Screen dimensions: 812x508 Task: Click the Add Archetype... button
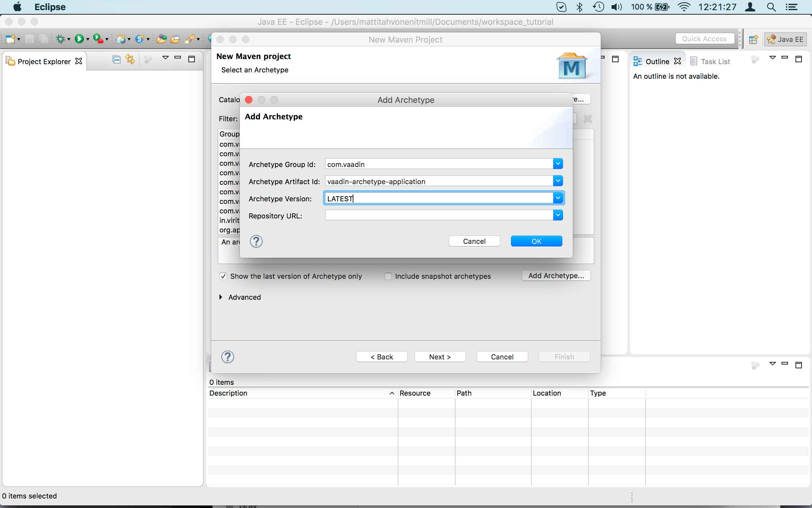556,276
